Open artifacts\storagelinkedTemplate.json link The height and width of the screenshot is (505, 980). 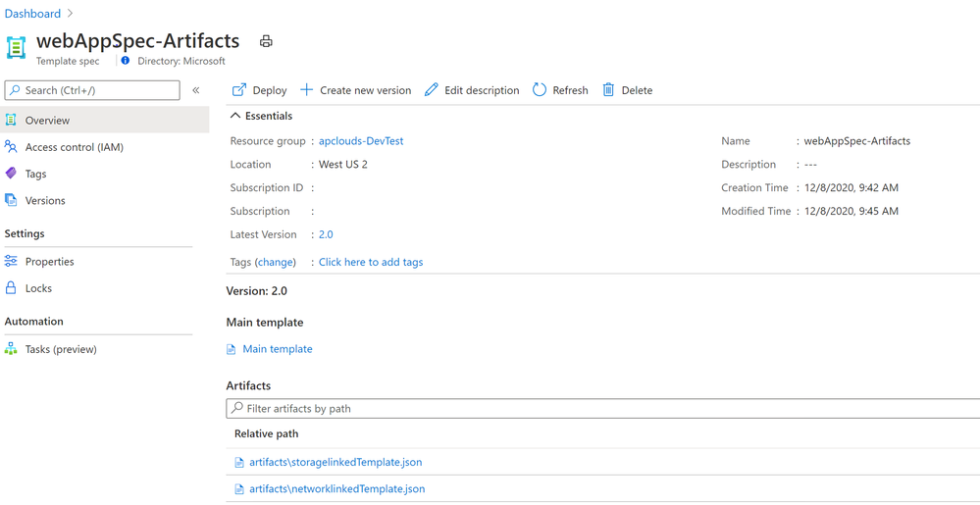(x=335, y=463)
